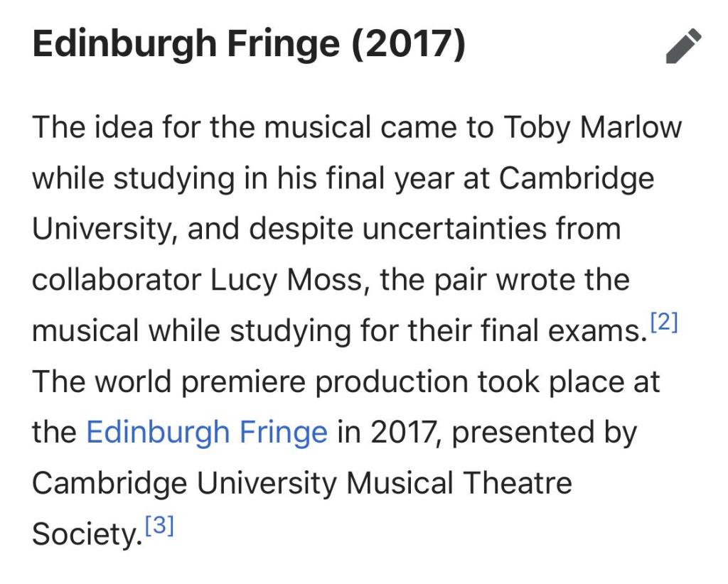The width and height of the screenshot is (728, 584).
Task: Click the word Society
Action: point(83,534)
